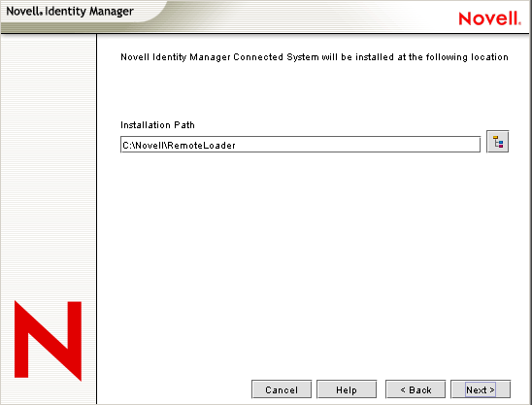Image resolution: width=532 pixels, height=405 pixels.
Task: Open the Help button
Action: (347, 389)
